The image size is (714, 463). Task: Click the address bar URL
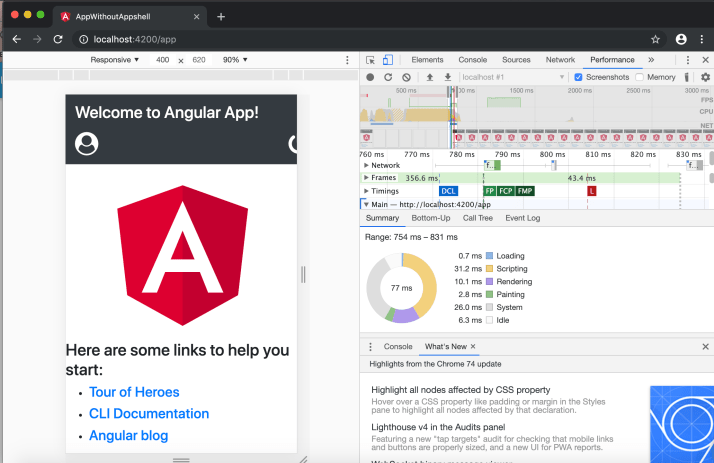(135, 40)
